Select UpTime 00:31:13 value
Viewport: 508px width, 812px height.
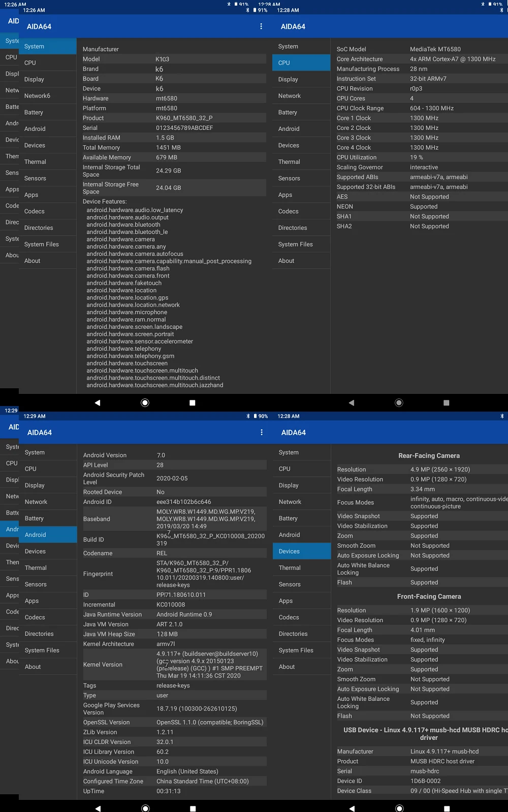pyautogui.click(x=168, y=791)
